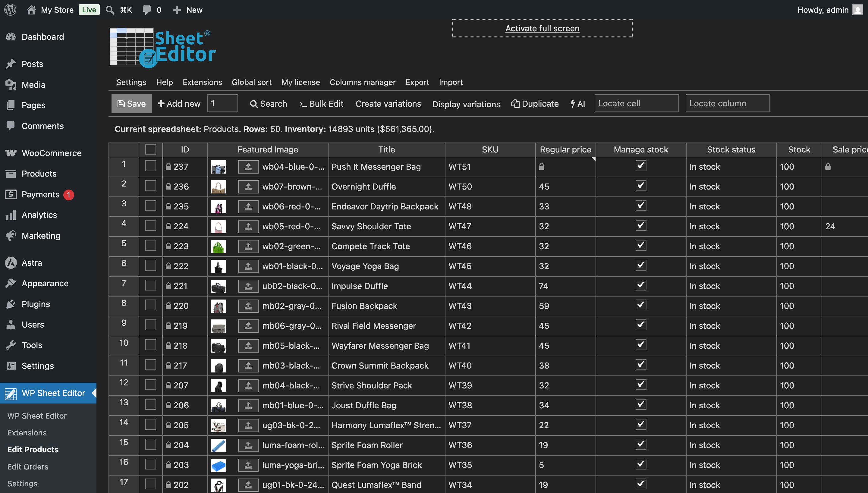Click the lock icon in Push It Messenger Bag regular price

(542, 167)
